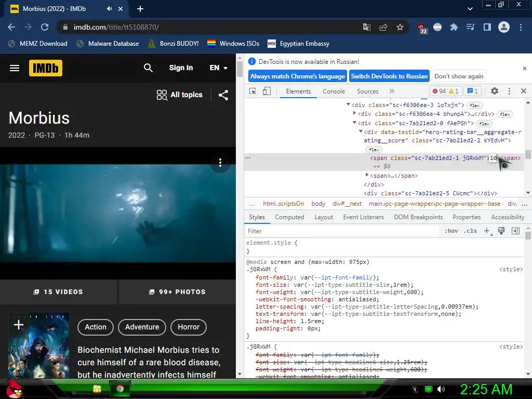This screenshot has height=399, width=532.
Task: Open the IMDb search icon
Action: tap(148, 68)
